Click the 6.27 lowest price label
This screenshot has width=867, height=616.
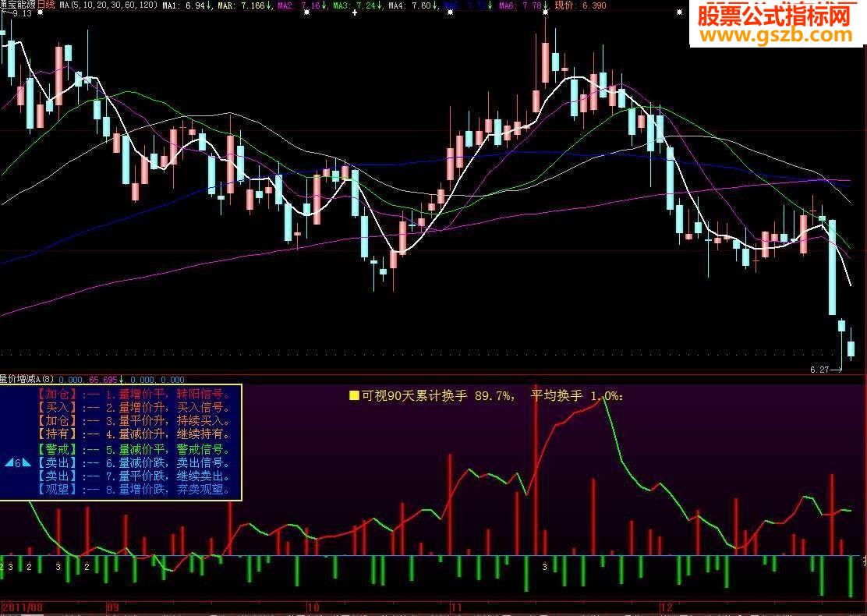click(x=819, y=370)
